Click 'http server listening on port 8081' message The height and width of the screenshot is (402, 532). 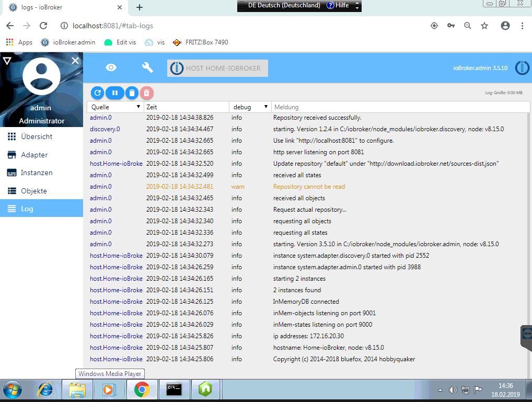tap(319, 152)
